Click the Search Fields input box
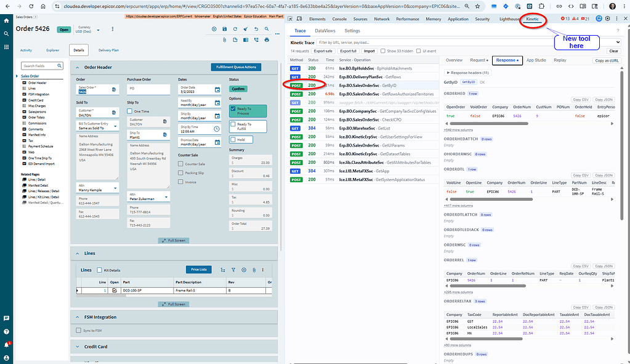This screenshot has height=364, width=630. click(42, 66)
